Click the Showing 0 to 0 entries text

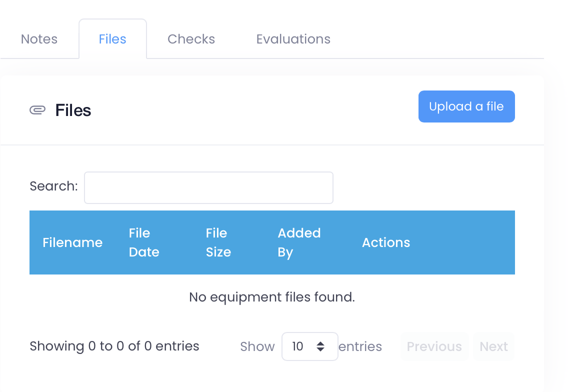(114, 346)
